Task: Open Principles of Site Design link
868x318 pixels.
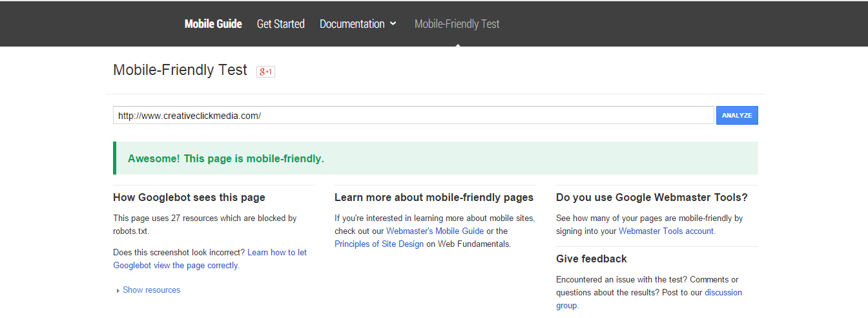Action: (379, 244)
